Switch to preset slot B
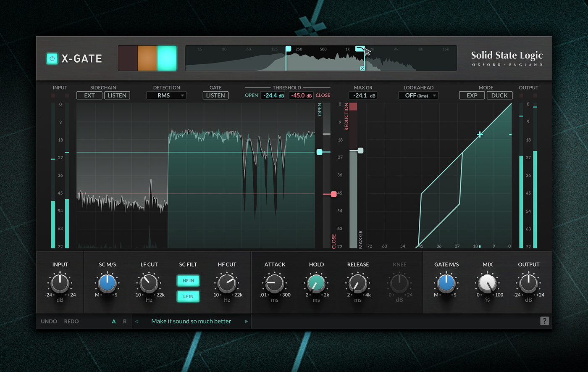The width and height of the screenshot is (588, 372). tap(125, 322)
